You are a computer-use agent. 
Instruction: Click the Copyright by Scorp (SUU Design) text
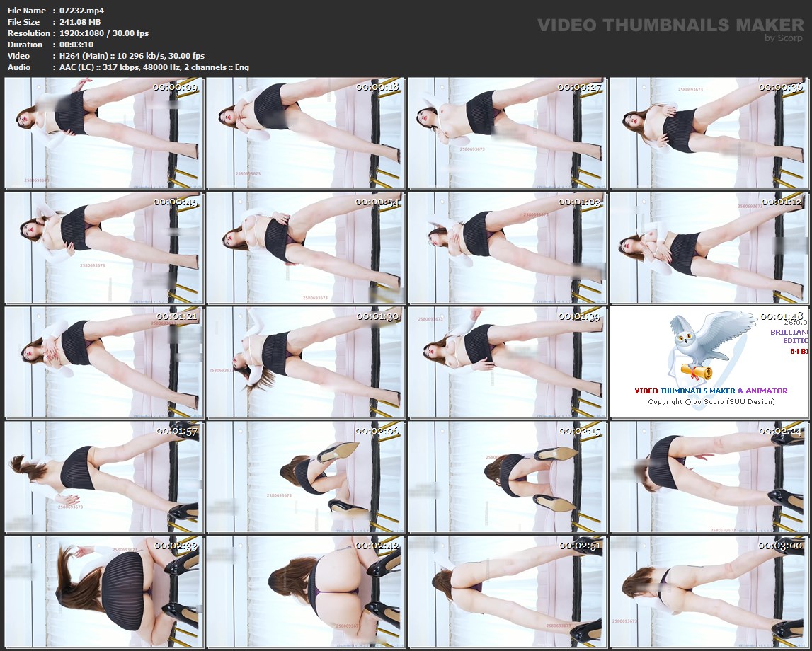pos(711,402)
